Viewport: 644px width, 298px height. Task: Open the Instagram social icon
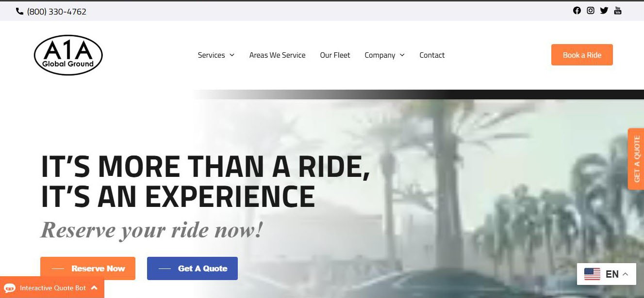pos(590,11)
